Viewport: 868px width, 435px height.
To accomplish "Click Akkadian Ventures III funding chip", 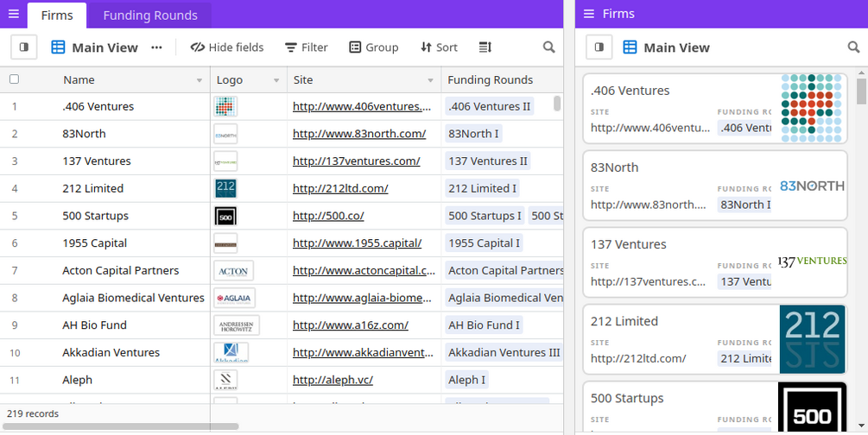I will tap(504, 352).
